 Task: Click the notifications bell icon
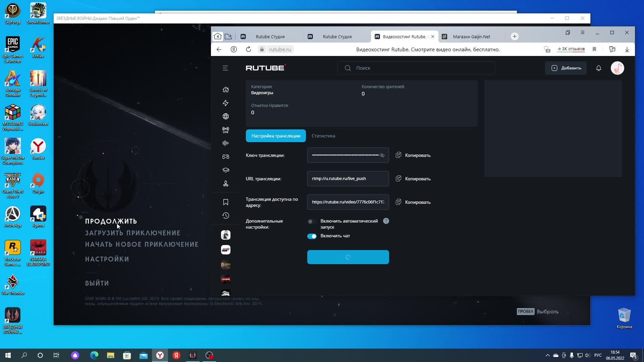point(598,68)
